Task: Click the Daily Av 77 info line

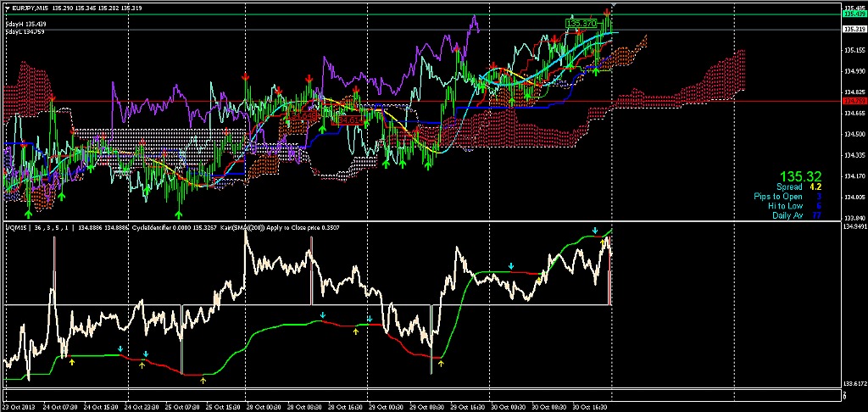Action: 797,215
